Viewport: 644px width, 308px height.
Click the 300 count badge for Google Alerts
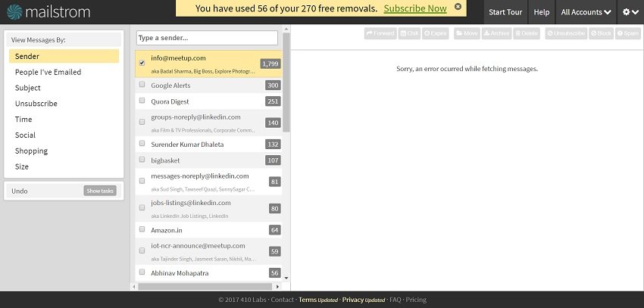(273, 86)
